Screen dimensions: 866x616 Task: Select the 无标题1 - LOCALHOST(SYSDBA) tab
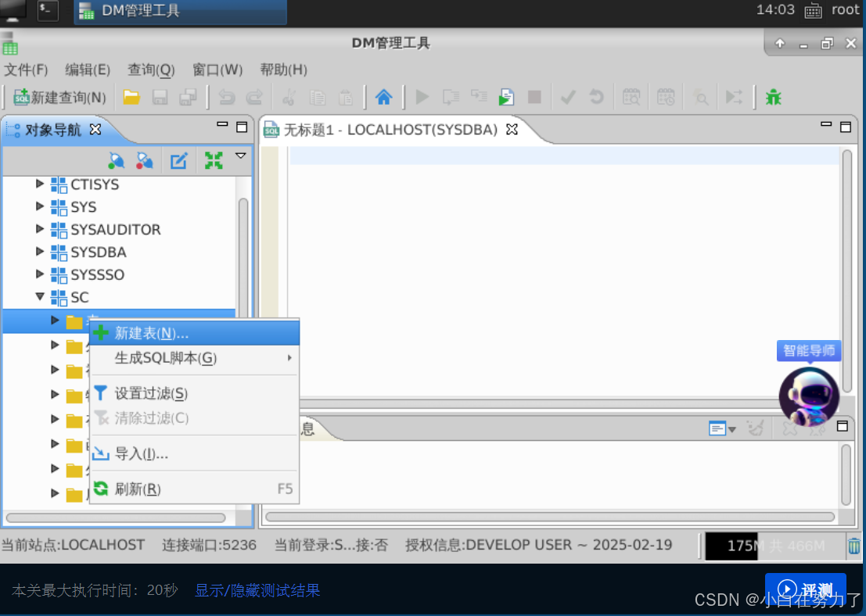click(x=390, y=130)
